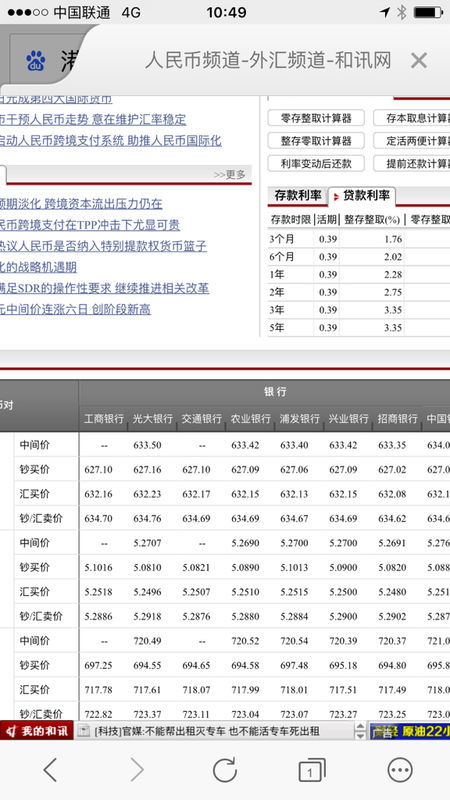Click the 银行 table group header
Image resolution: width=450 pixels, height=800 pixels.
pos(275,392)
